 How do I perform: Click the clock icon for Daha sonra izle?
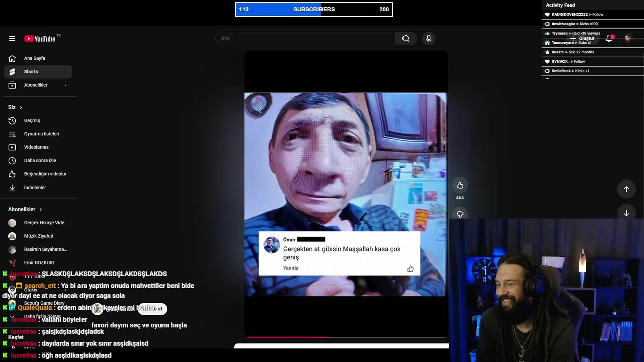(12, 161)
